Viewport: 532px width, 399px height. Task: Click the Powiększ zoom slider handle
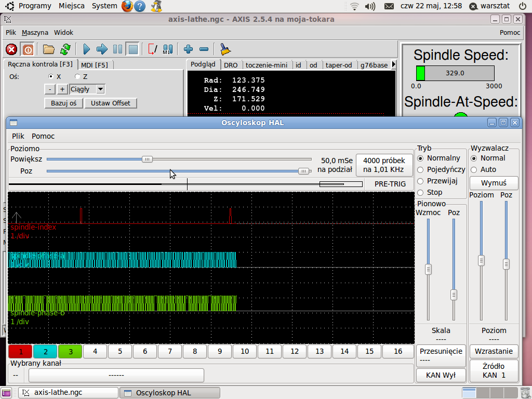click(x=147, y=159)
